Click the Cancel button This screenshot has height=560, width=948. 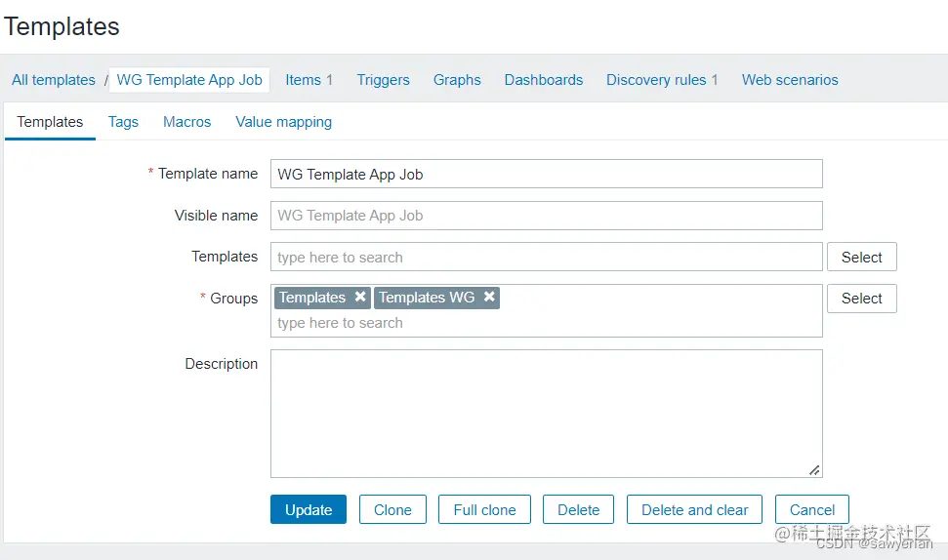coord(812,509)
